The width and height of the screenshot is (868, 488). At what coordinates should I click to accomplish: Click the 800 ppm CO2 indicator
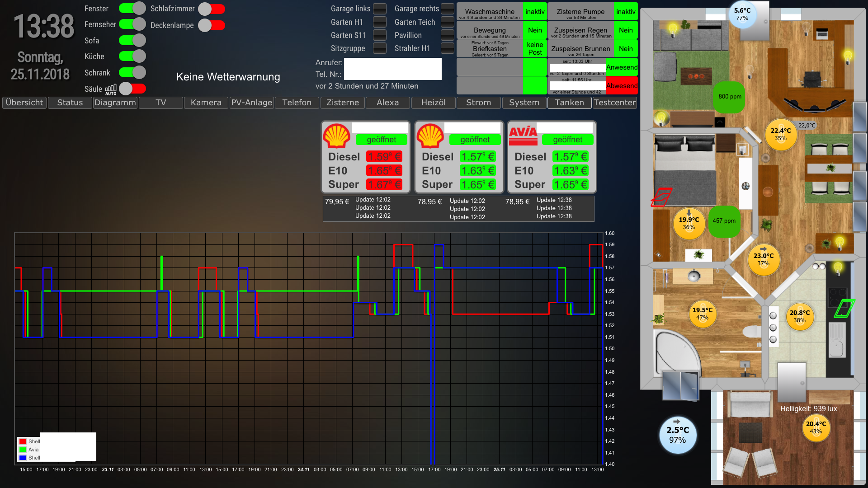728,97
